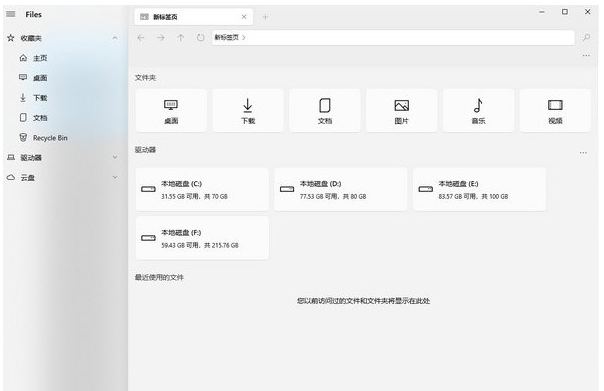
Task: Click the star icon next to 收藏夹
Action: 11,38
